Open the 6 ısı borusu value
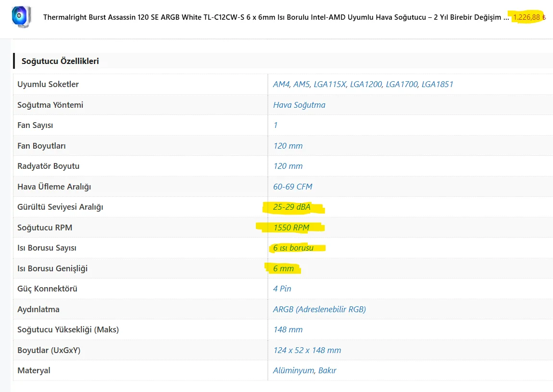Image resolution: width=553 pixels, height=392 pixels. point(293,248)
